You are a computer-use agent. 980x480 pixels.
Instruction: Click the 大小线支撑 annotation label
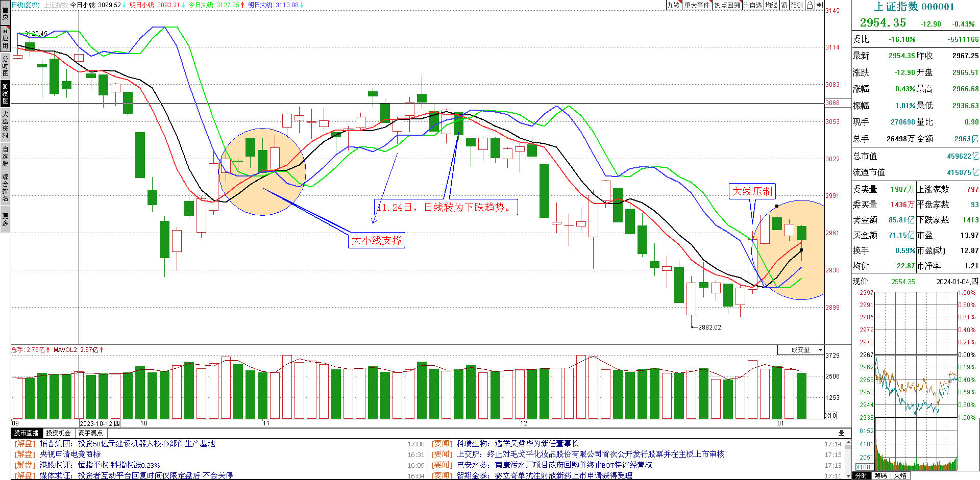[377, 240]
